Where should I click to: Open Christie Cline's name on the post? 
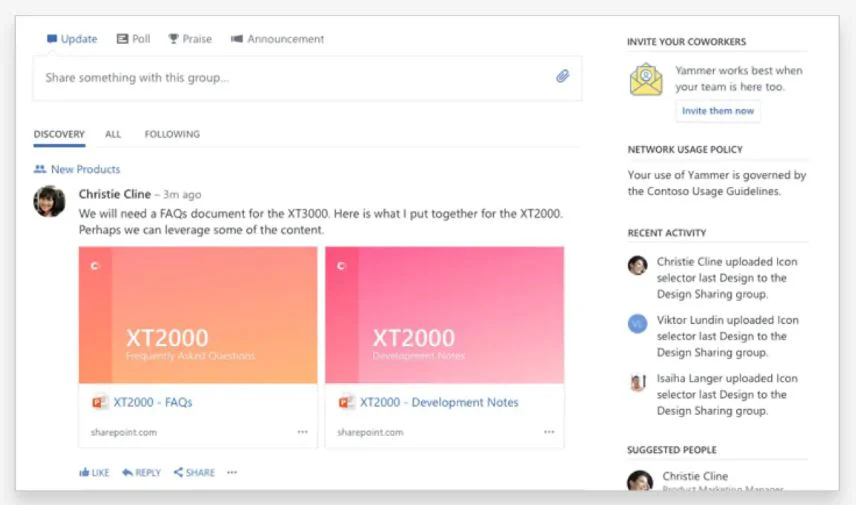(115, 194)
